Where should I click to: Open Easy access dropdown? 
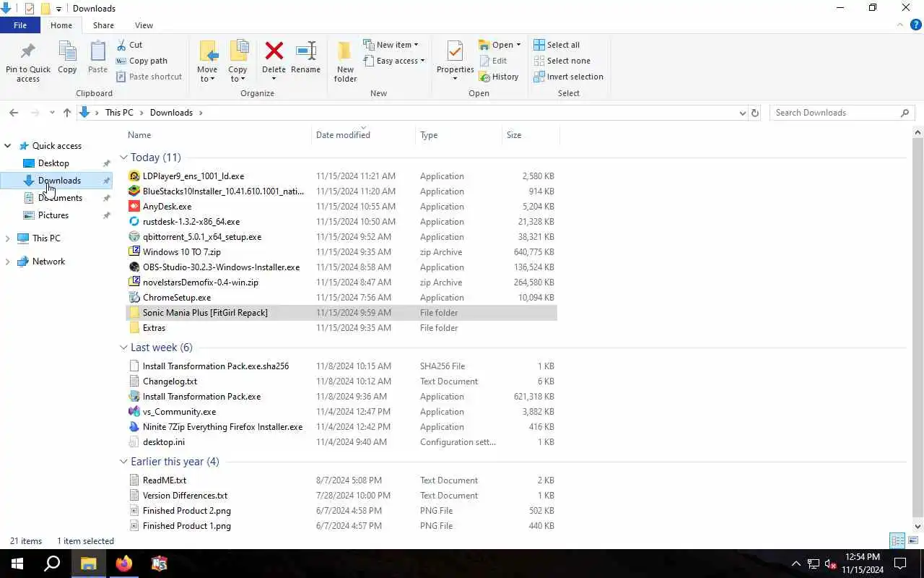coord(393,61)
